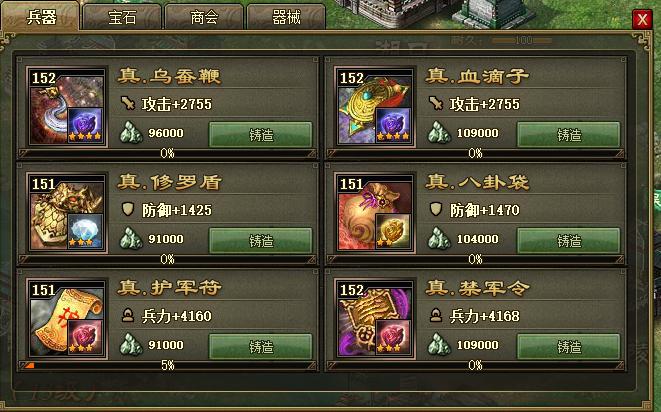Switch to the 器械 tab
Screen dimensions: 661x412
pyautogui.click(x=286, y=17)
